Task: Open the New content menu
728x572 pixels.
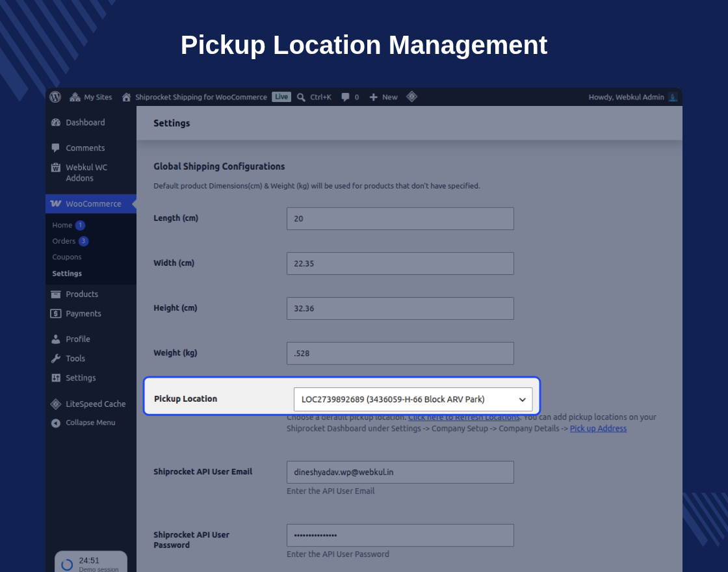Action: coord(383,97)
